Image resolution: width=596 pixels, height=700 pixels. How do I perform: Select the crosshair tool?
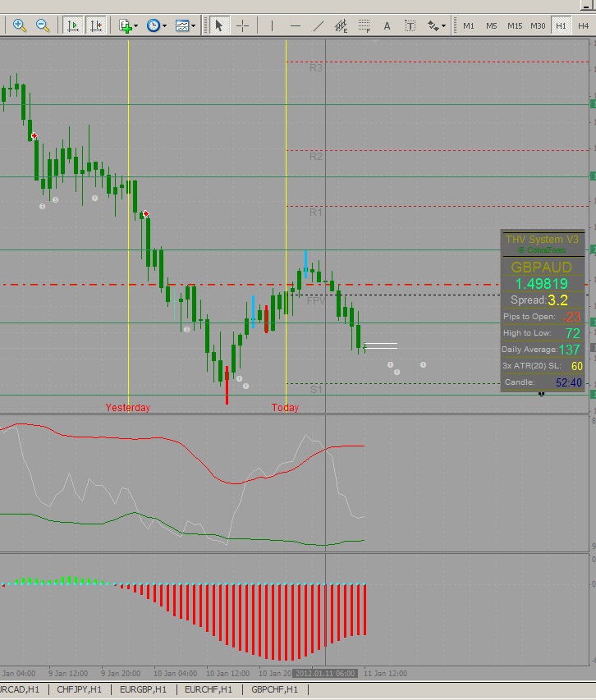point(242,25)
